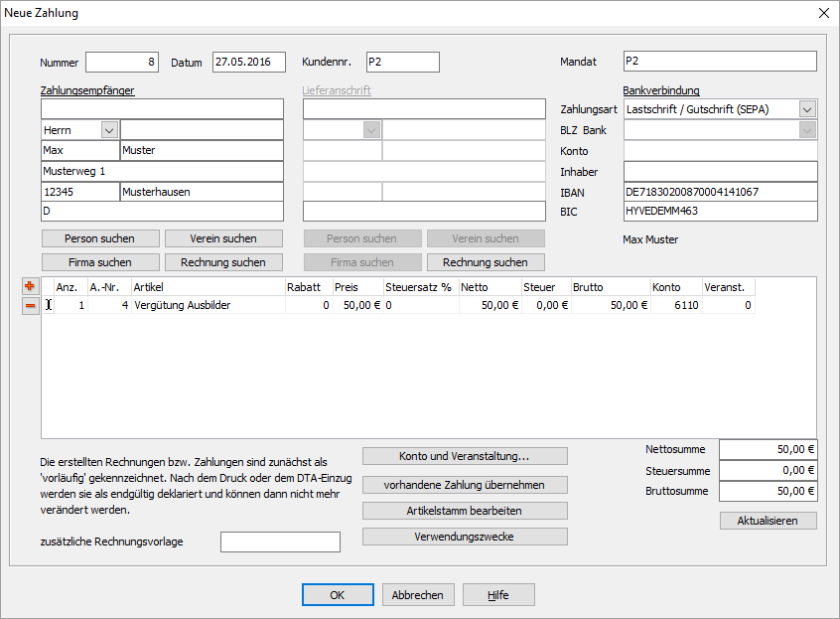Click the Aktualisieren button

click(768, 521)
